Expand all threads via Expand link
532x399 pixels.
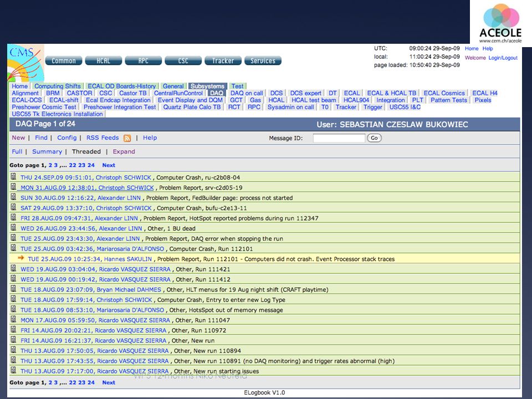click(x=124, y=152)
